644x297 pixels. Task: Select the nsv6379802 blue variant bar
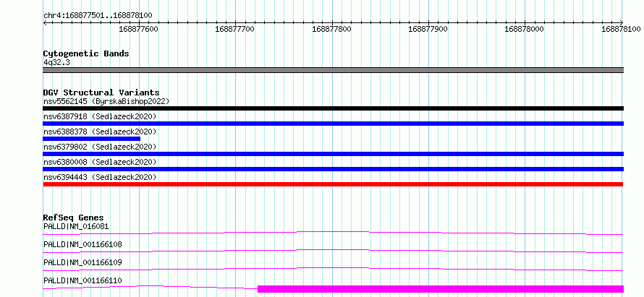[x=333, y=154]
